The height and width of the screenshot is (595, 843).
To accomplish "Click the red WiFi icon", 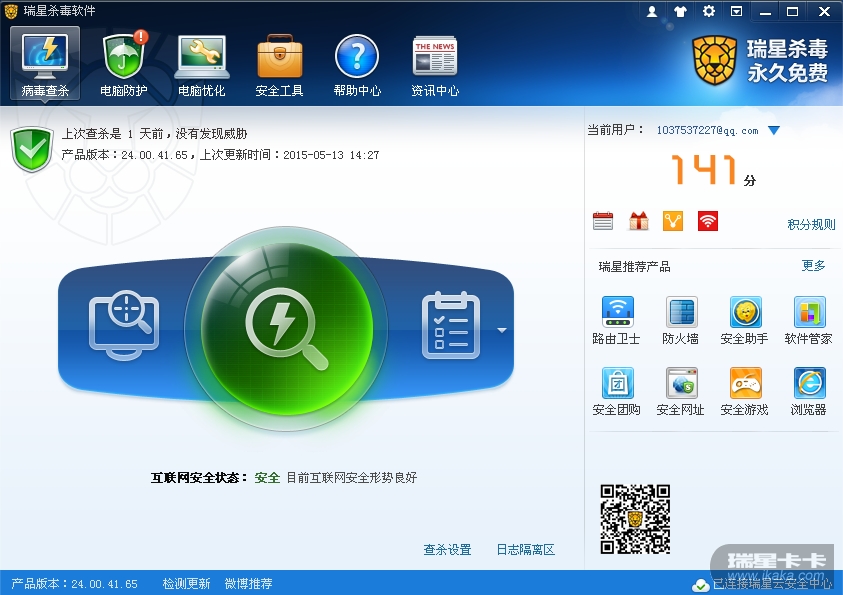I will (x=708, y=221).
